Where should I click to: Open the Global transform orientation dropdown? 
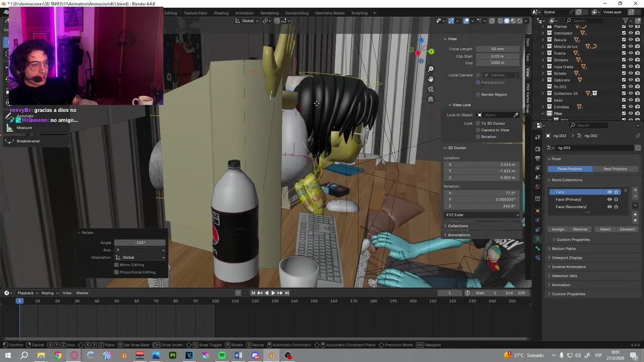tap(248, 21)
